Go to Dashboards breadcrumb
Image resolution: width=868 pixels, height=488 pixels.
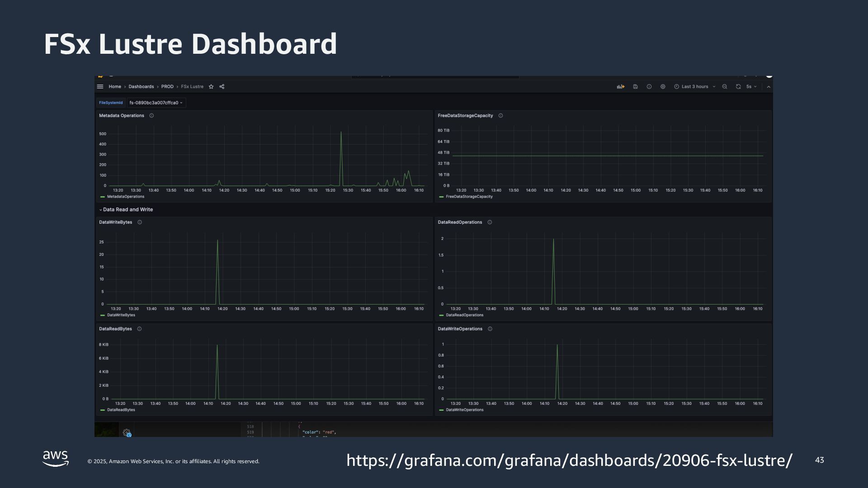[x=141, y=87]
